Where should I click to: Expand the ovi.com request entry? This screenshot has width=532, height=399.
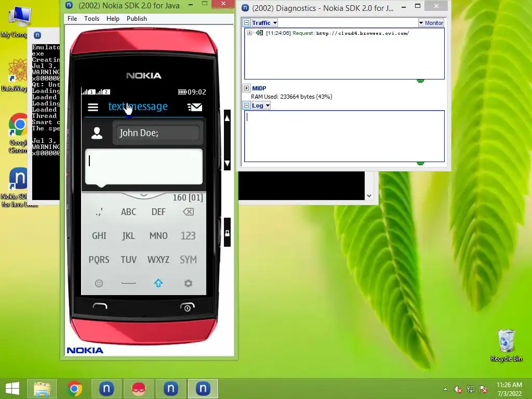click(249, 33)
